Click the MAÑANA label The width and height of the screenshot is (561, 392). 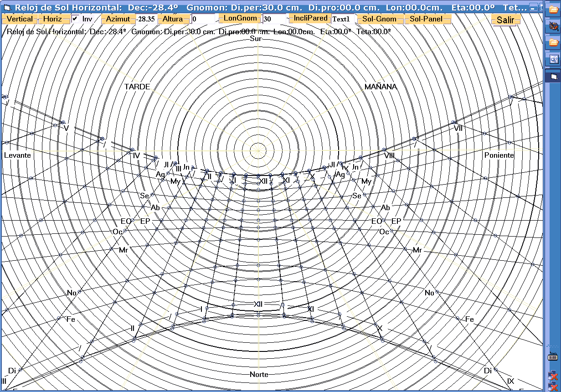tap(381, 87)
